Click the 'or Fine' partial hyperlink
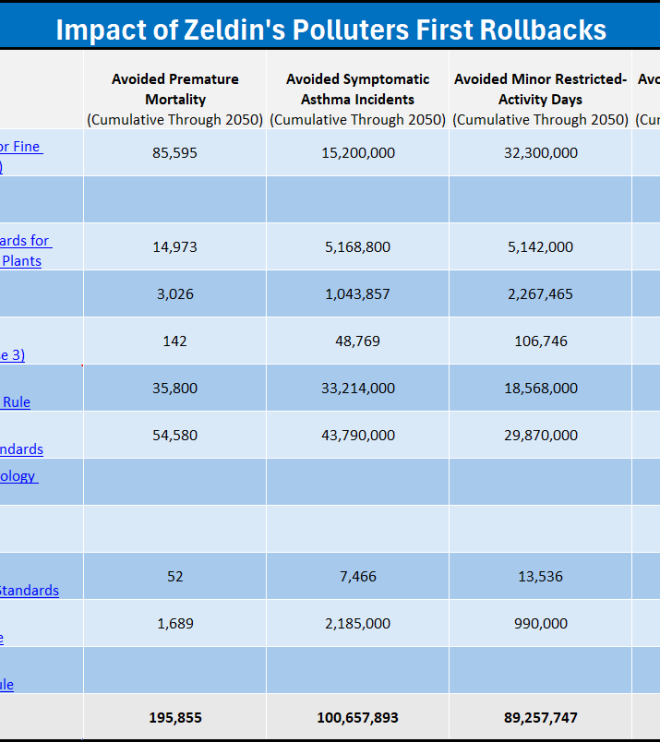The width and height of the screenshot is (660, 742). (20, 147)
